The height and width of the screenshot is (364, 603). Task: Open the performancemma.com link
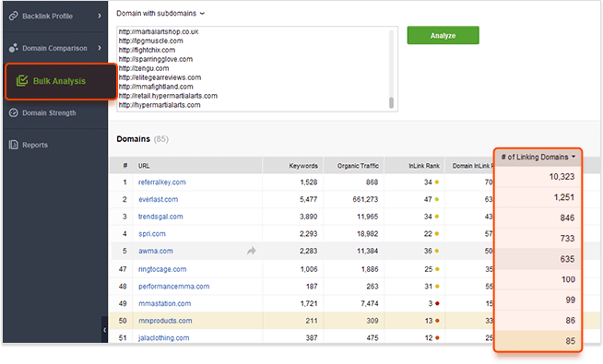coord(174,287)
